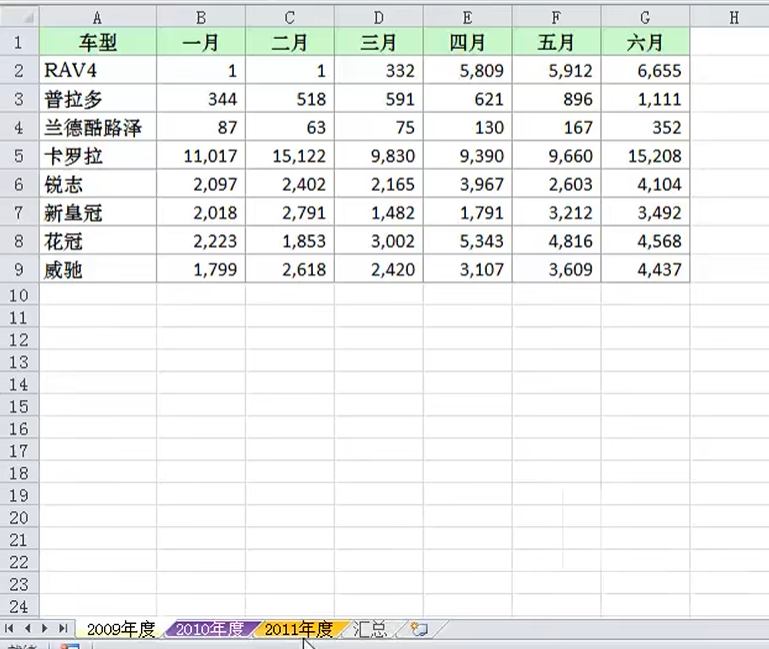Screen dimensions: 769x649
Task: Click the cell containing 1,111
Action: tap(645, 99)
